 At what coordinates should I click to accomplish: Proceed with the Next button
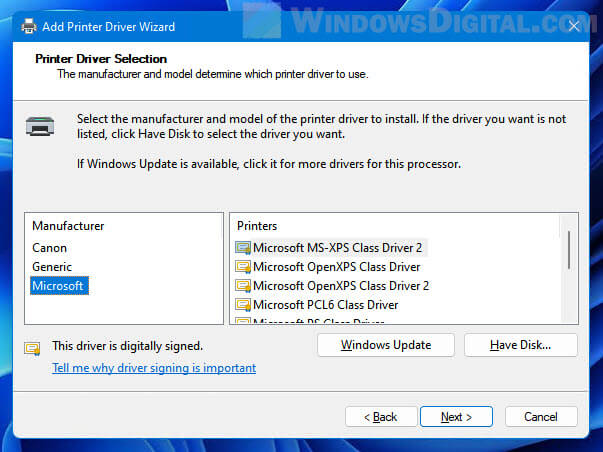pos(456,417)
